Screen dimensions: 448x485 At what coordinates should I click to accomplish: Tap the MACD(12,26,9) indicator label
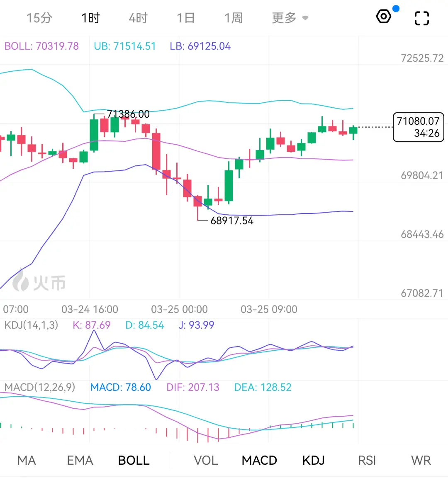point(40,387)
